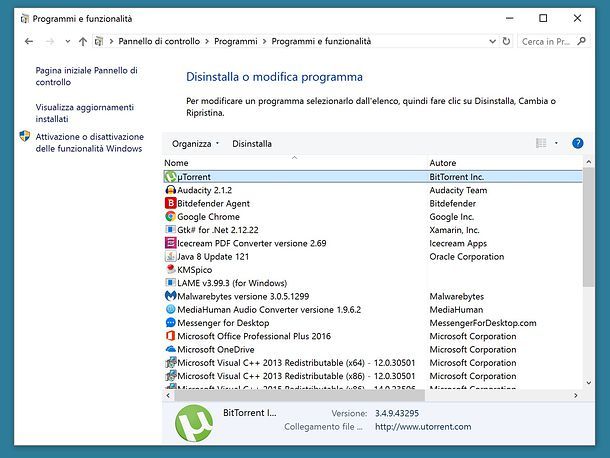Navigate to Programmi breadcrumb
This screenshot has height=458, width=610.
click(236, 41)
